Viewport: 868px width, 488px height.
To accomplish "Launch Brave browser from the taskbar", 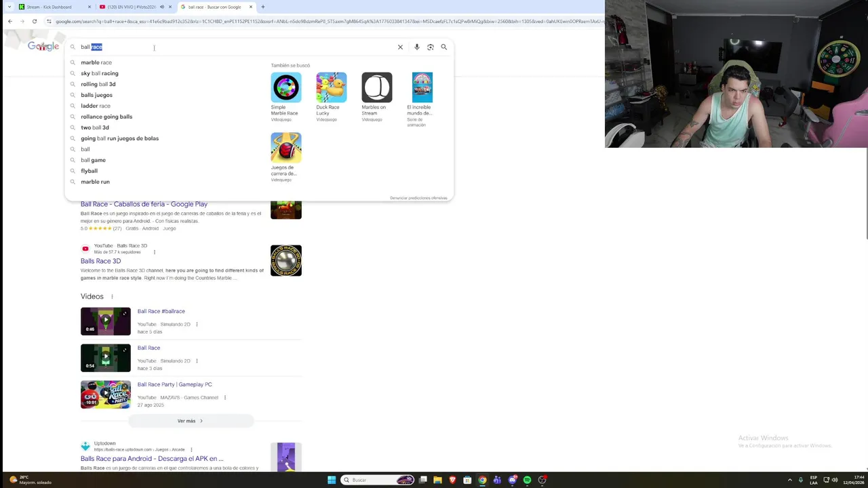I will tap(452, 480).
